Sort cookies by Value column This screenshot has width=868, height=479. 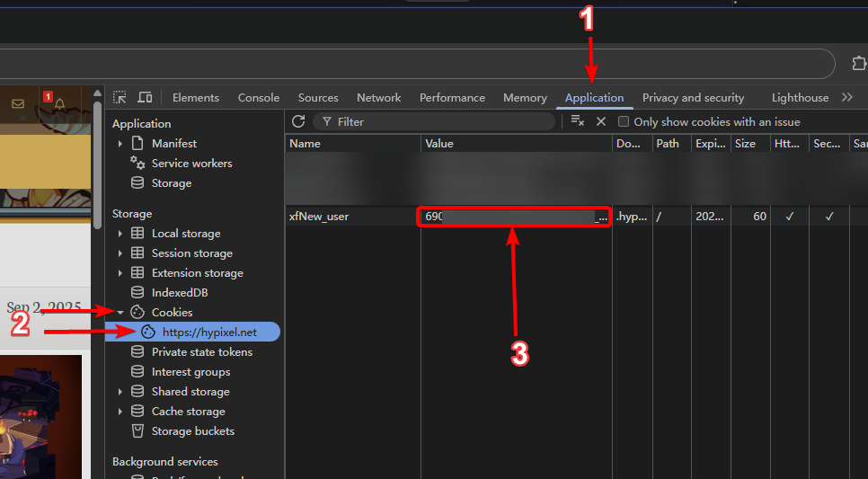(x=517, y=144)
